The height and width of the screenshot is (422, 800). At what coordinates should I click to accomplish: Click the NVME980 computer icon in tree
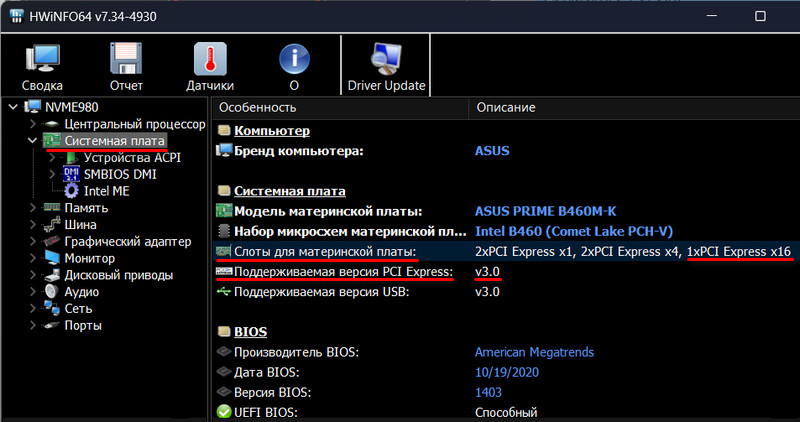click(x=33, y=107)
